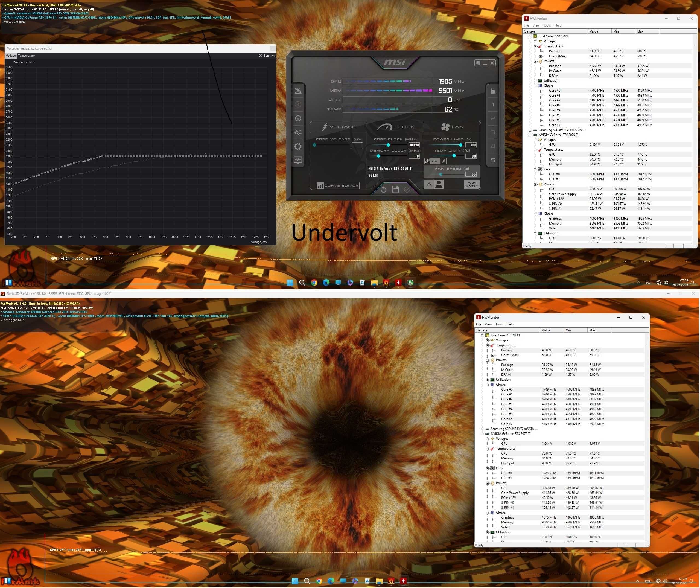Toggle the ON switch under Temp Limit

tap(435, 161)
